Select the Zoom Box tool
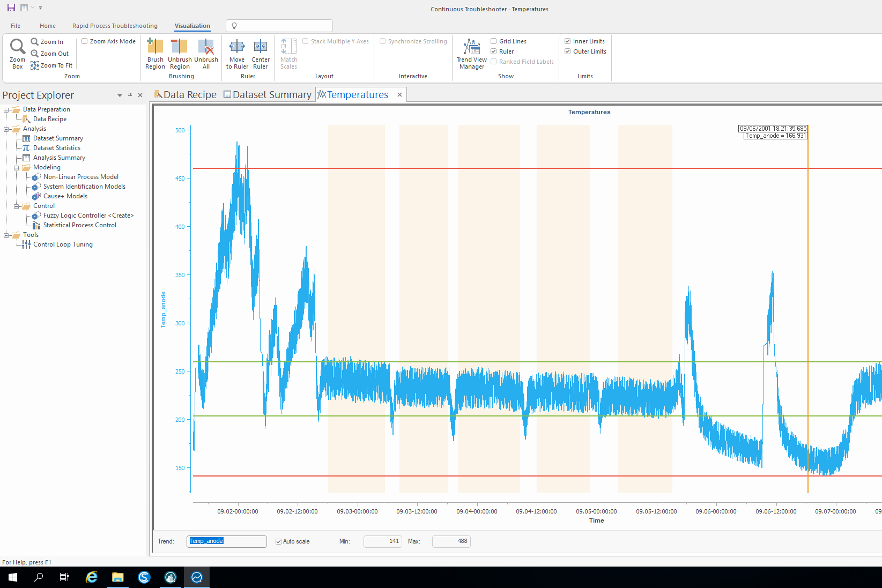 17,54
